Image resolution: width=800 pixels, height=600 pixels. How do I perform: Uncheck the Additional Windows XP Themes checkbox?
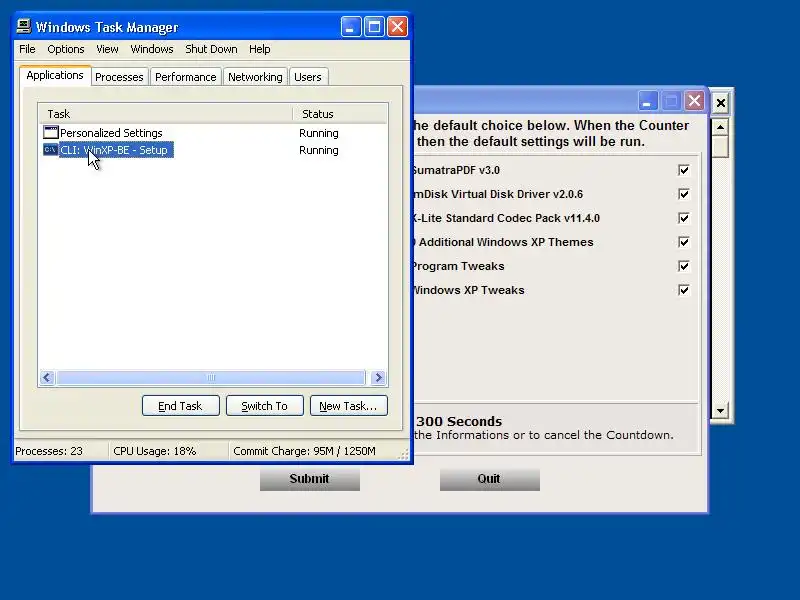pos(684,242)
